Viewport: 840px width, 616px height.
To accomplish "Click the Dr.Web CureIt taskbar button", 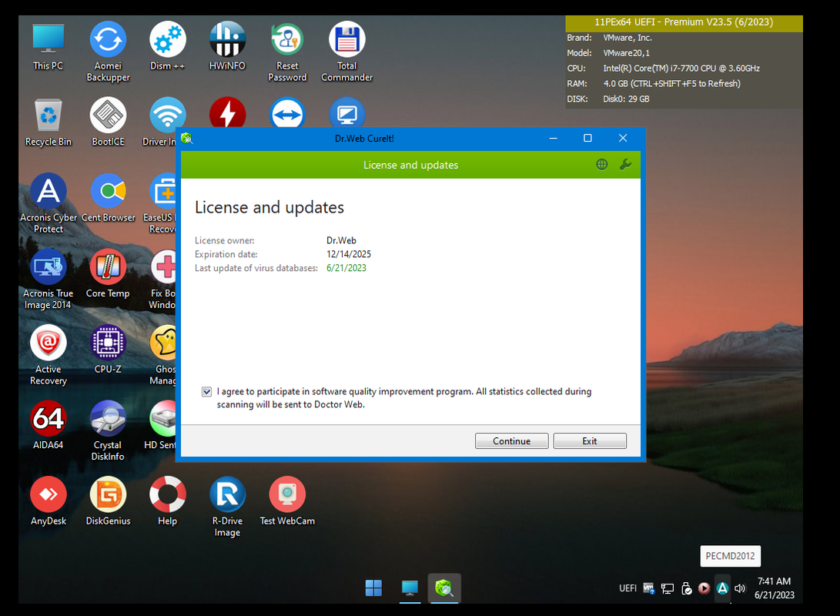I will tap(444, 588).
